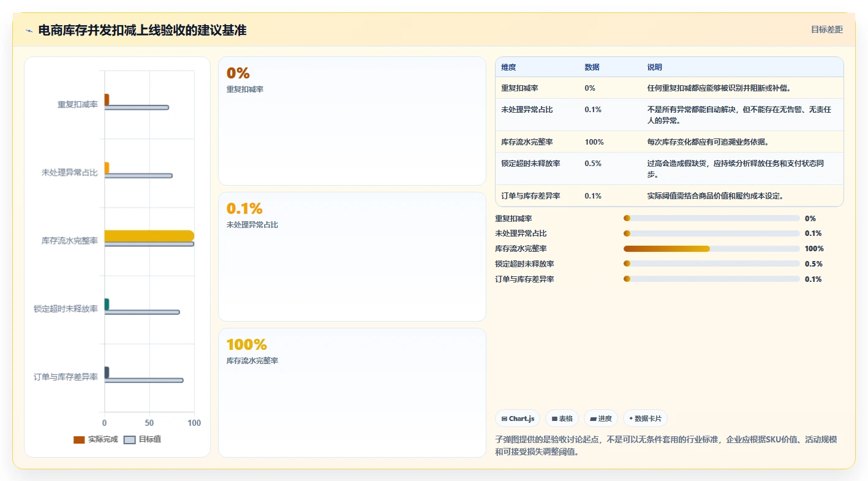Click the grey target bar for 订单与库存差异率
Viewport: 868px width, 481px height.
[144, 381]
